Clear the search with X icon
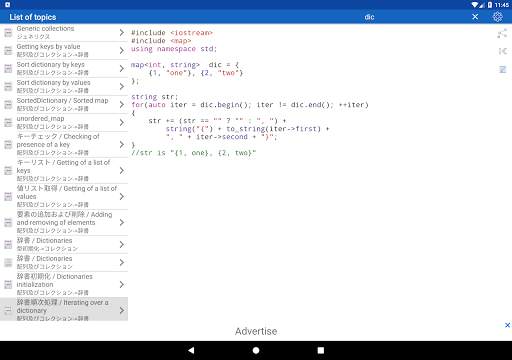The image size is (512, 360). [x=475, y=17]
